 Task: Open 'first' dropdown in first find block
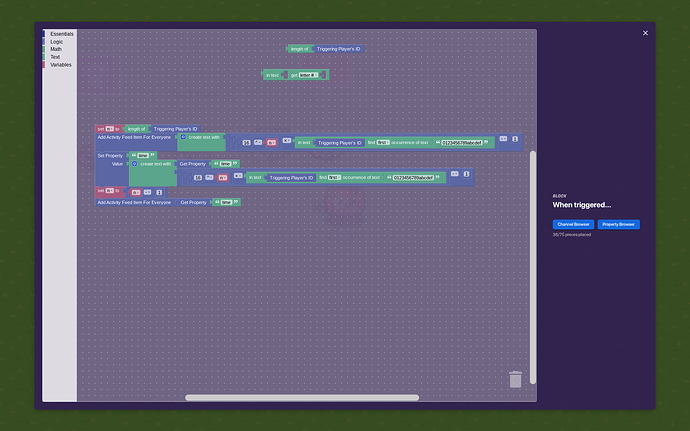click(x=383, y=143)
